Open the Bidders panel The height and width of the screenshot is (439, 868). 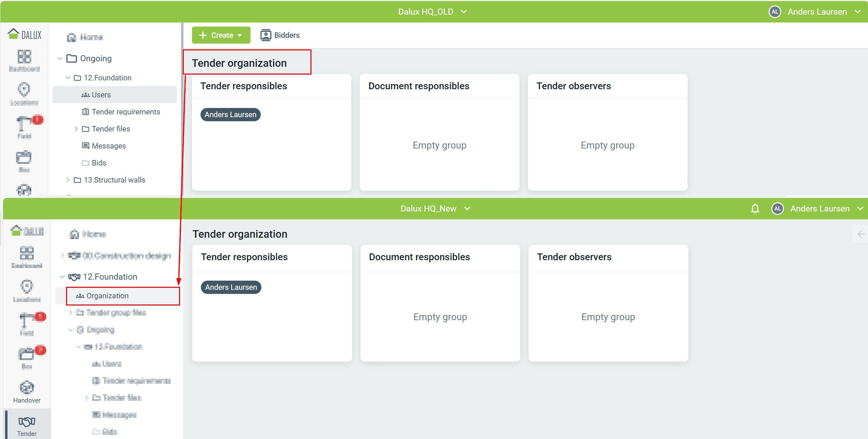[280, 35]
